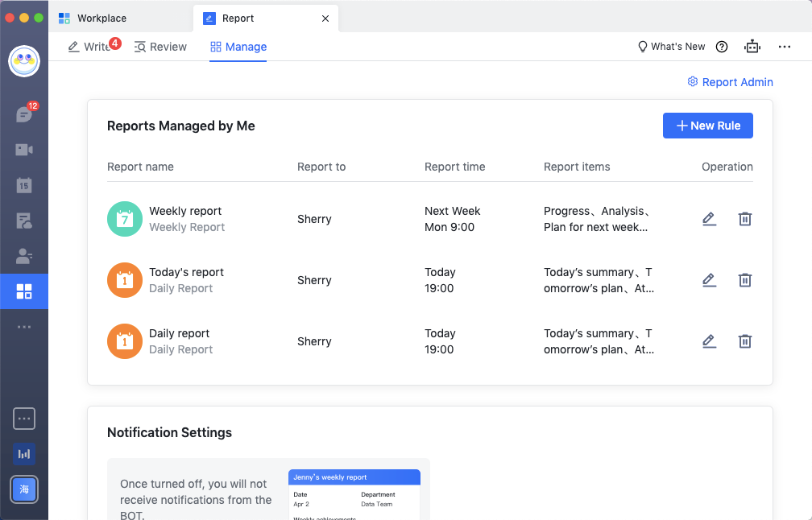The image size is (812, 520).
Task: Open the analytics icon near sidebar bottom
Action: click(24, 453)
